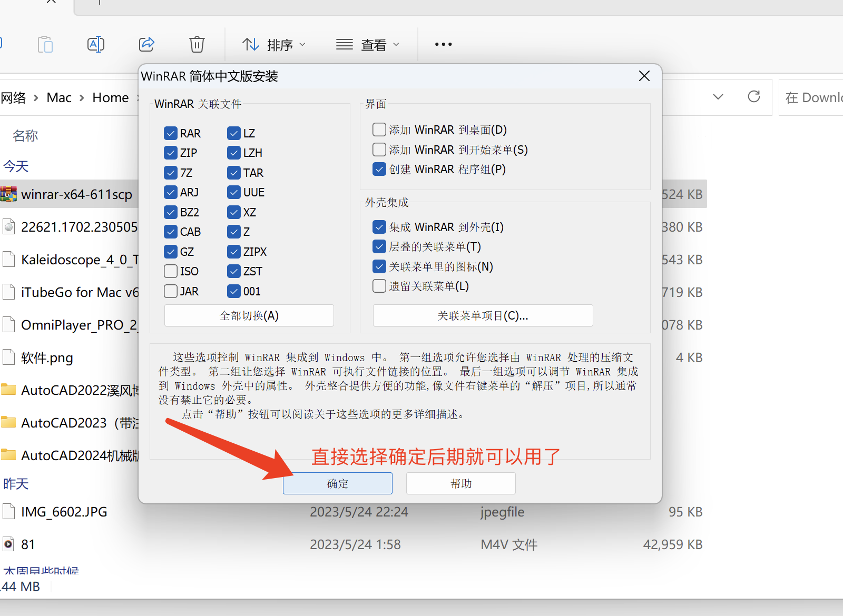Viewport: 843px width, 616px height.
Task: Expand breadcrumb chevron after Mac
Action: click(x=82, y=98)
